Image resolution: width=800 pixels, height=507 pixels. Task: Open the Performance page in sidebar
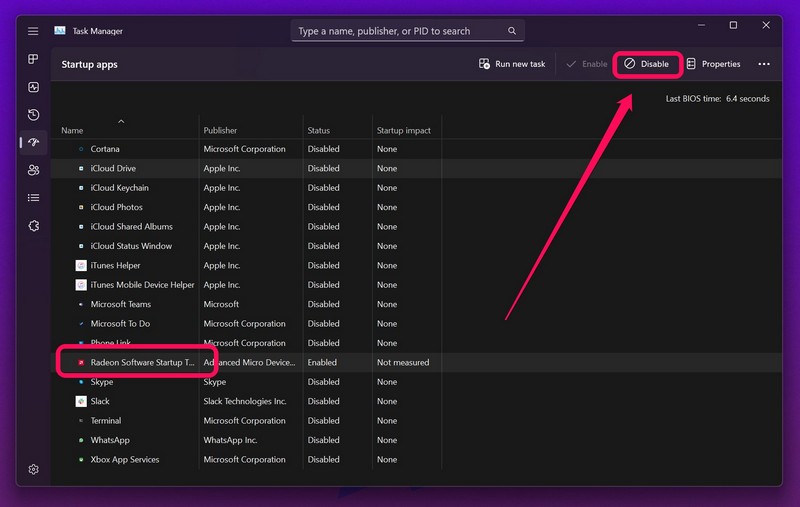click(x=33, y=88)
